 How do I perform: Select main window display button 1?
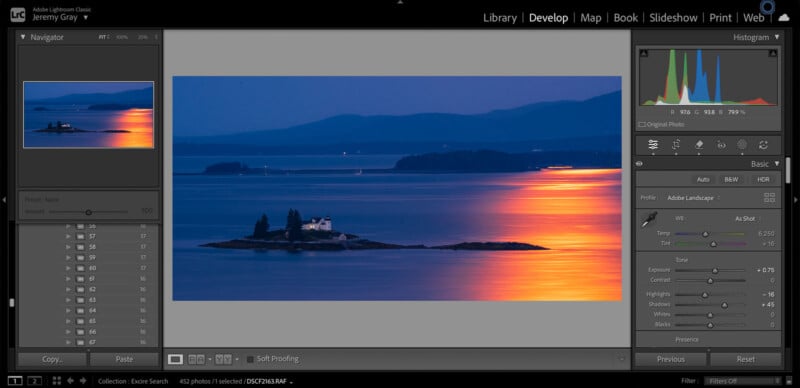point(15,381)
